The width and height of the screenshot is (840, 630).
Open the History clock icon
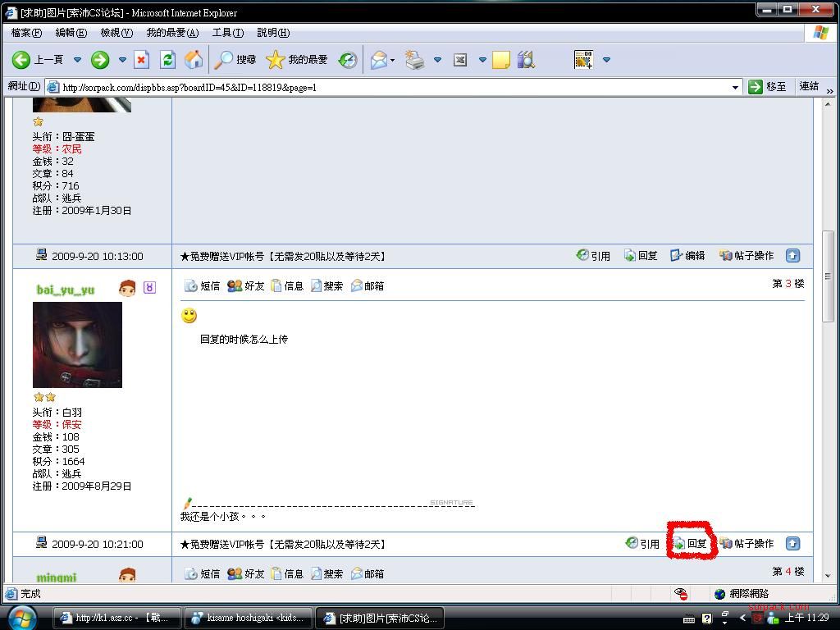[x=348, y=59]
